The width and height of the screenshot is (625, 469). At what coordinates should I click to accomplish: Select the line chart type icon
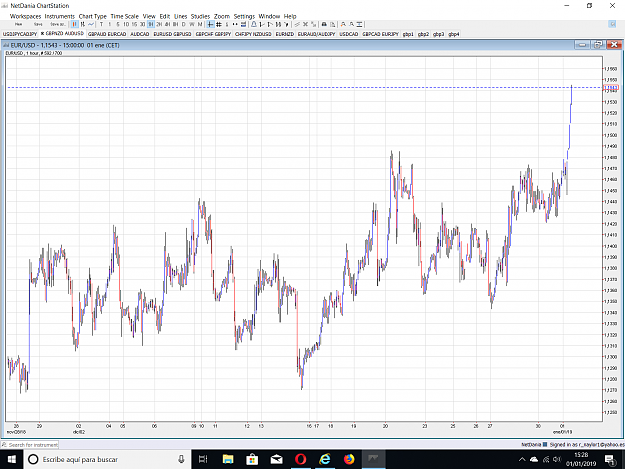click(x=91, y=24)
